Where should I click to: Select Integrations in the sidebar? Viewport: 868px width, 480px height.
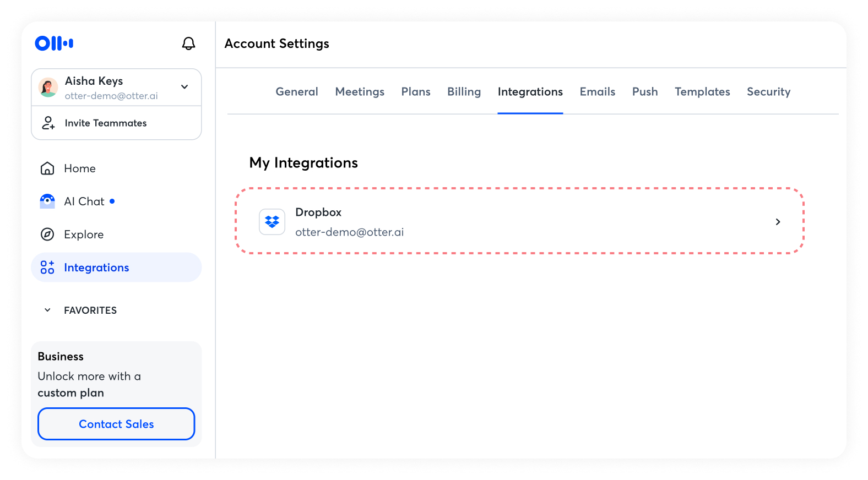pyautogui.click(x=116, y=268)
